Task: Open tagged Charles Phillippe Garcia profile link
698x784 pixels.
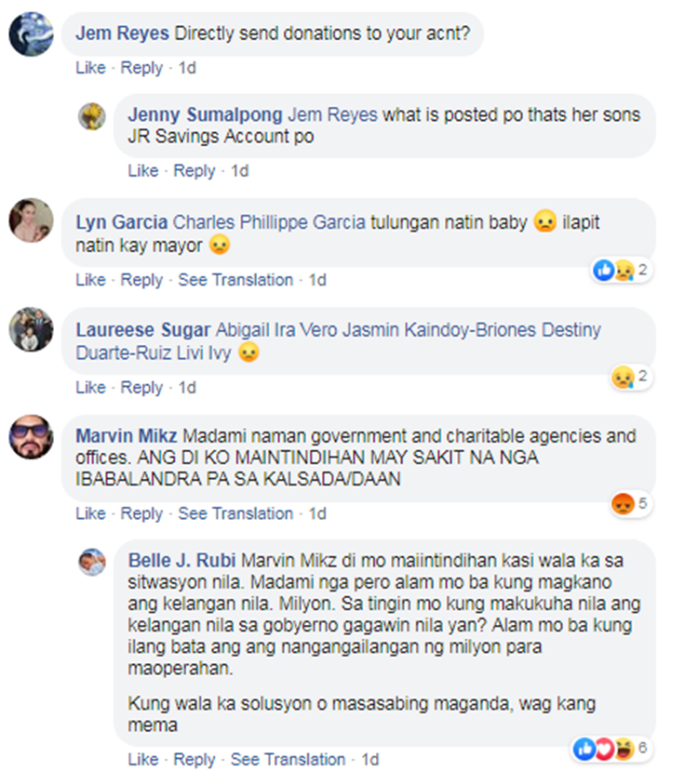Action: pyautogui.click(x=269, y=222)
